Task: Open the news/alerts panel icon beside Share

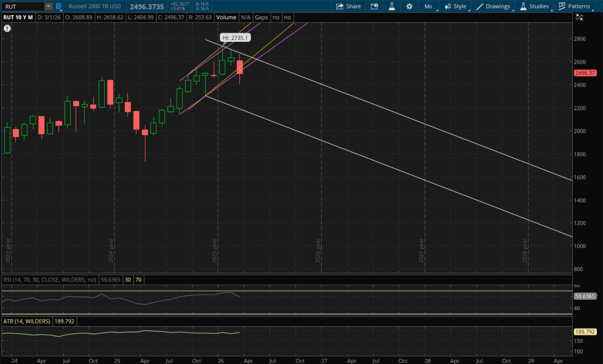Action: tap(374, 6)
